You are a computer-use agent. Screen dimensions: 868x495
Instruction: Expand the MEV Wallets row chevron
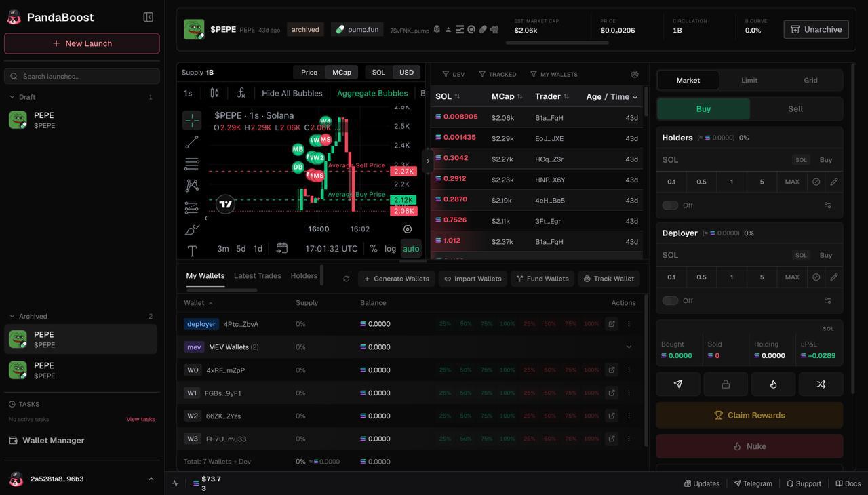(629, 347)
